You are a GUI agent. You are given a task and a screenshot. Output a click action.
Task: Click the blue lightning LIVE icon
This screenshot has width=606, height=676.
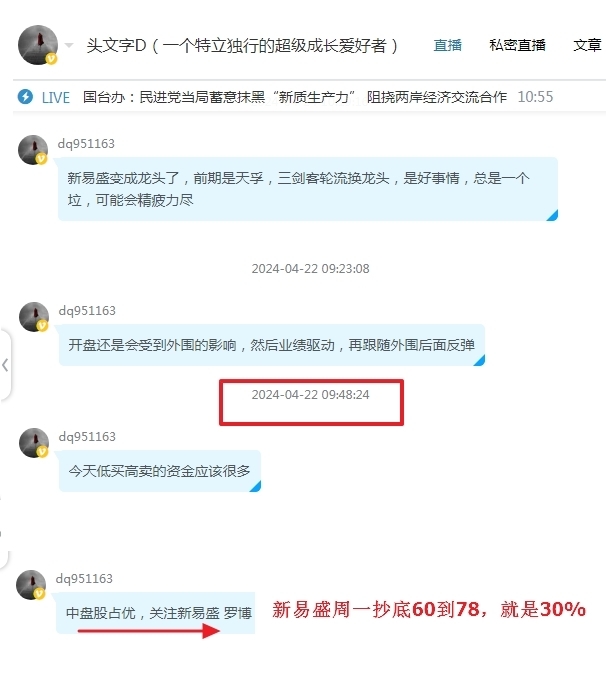tap(25, 97)
